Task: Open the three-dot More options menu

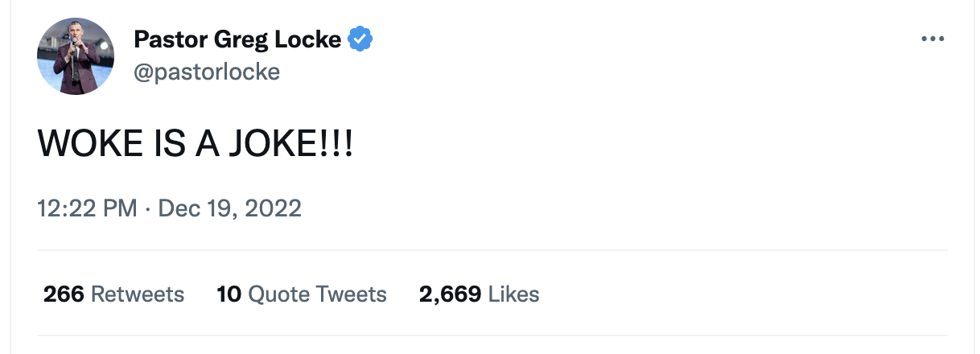Action: [932, 39]
